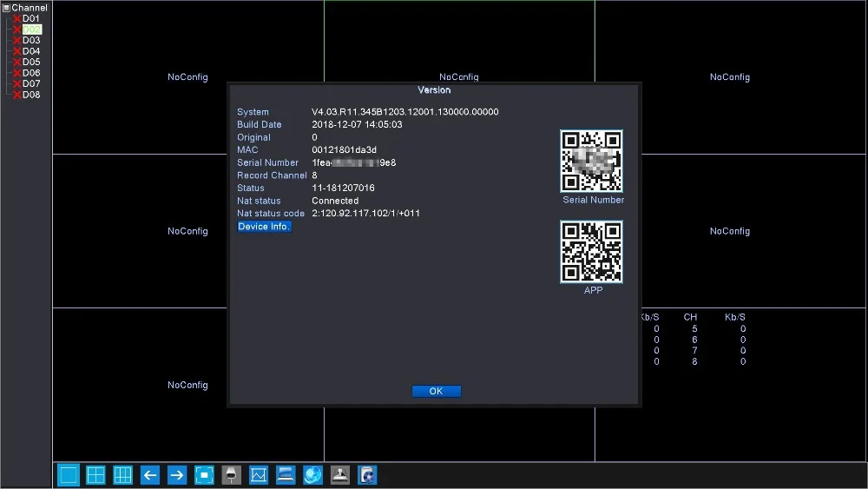This screenshot has height=489, width=868.
Task: Switch to nine-window grid layout
Action: point(123,475)
